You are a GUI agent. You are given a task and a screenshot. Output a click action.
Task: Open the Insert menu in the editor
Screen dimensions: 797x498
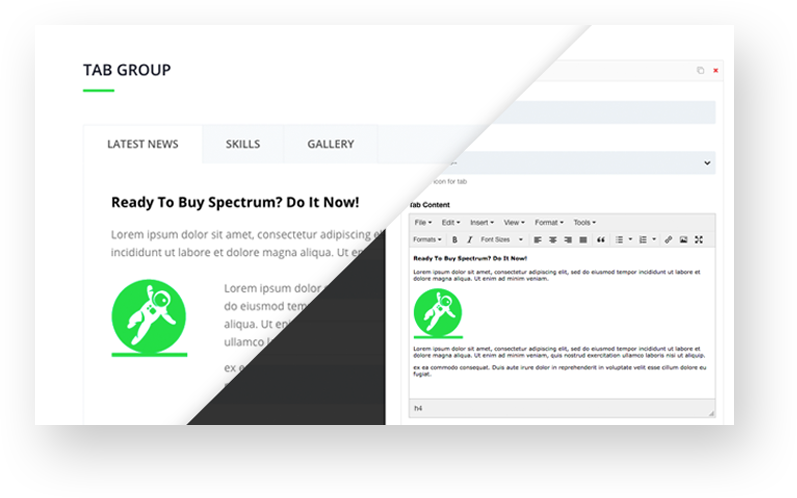click(x=481, y=223)
